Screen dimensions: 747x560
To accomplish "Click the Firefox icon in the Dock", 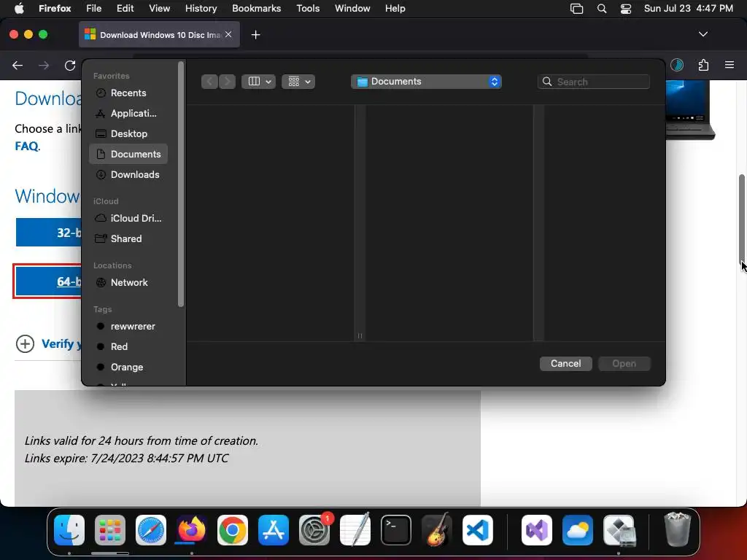I will (192, 530).
